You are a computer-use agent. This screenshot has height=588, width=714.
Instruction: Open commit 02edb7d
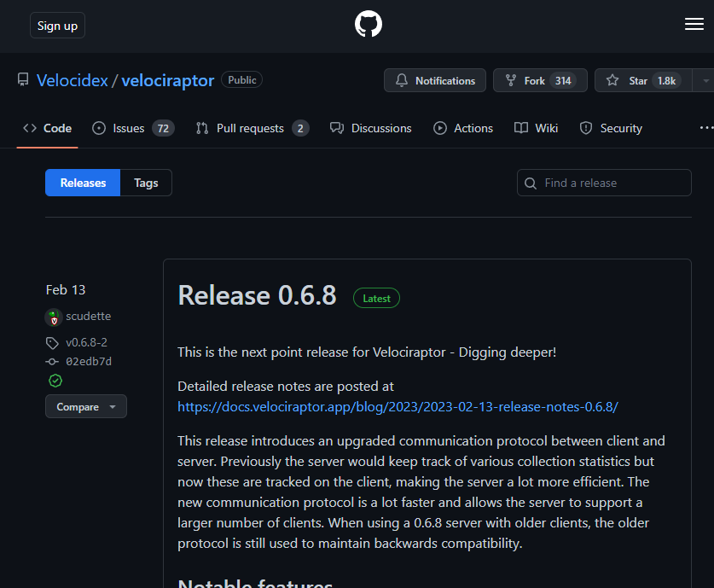(x=89, y=362)
